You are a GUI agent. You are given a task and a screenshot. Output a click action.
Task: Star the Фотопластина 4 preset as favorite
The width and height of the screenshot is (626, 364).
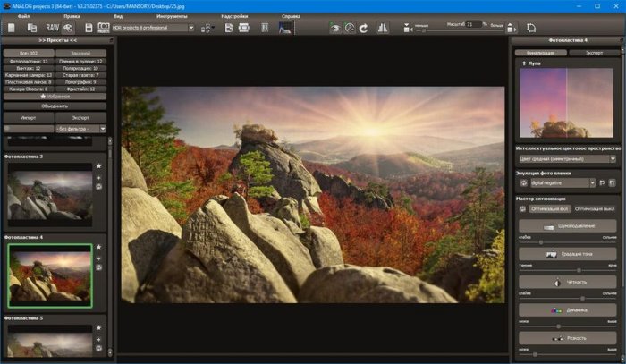pos(99,247)
